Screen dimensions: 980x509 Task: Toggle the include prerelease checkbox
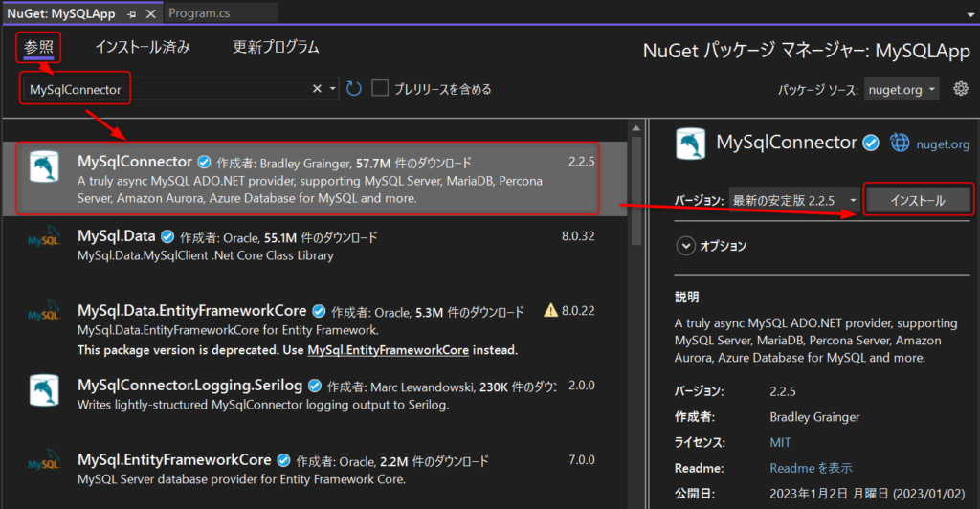pyautogui.click(x=379, y=88)
